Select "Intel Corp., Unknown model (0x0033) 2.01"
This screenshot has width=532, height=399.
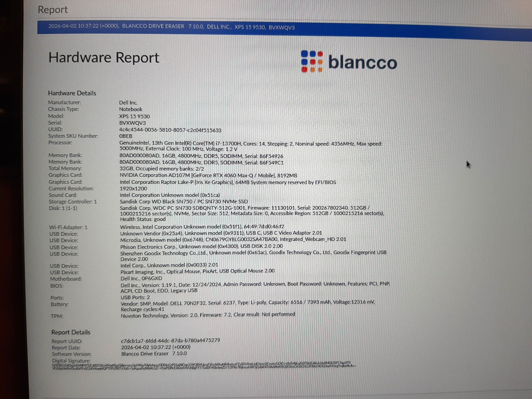[169, 265]
